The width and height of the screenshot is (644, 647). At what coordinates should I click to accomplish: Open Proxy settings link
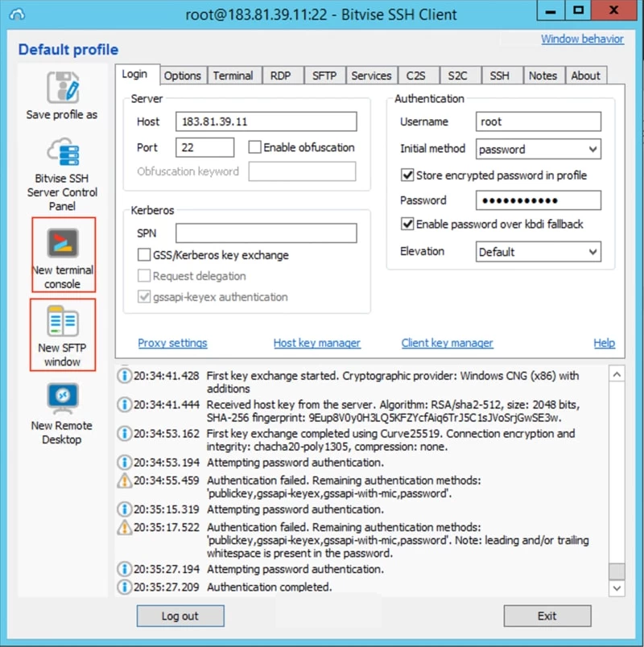(x=172, y=343)
